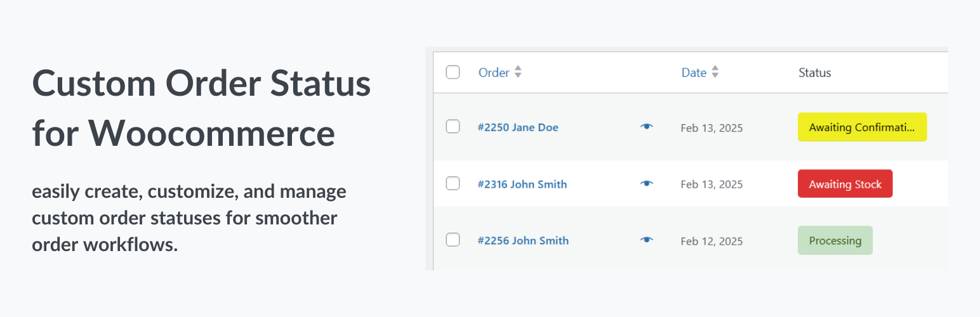Open order #2250 Jane Doe
This screenshot has height=317, width=980.
(x=518, y=127)
